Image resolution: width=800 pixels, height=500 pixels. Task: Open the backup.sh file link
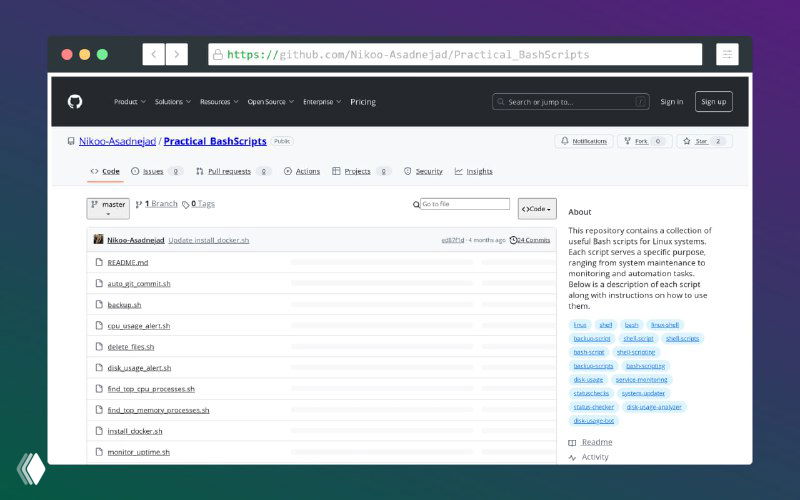pyautogui.click(x=124, y=304)
